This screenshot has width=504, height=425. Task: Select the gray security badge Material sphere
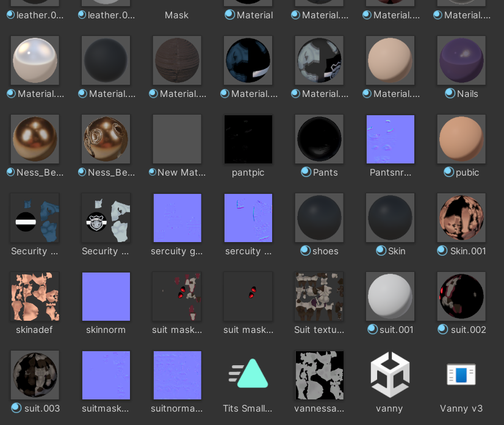coord(319,60)
